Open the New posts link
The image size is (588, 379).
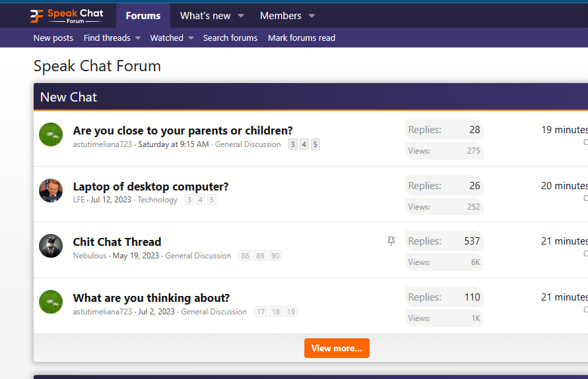(x=53, y=38)
